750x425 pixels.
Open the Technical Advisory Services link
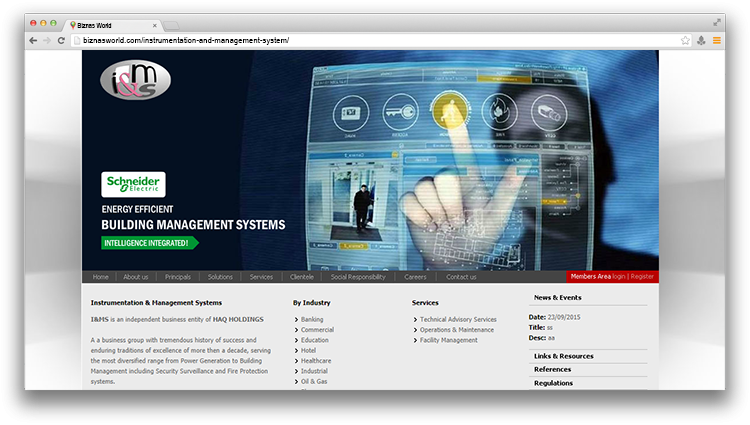(457, 319)
